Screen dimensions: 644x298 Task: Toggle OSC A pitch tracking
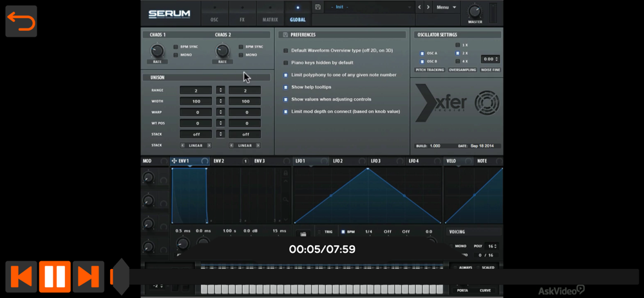click(x=422, y=53)
